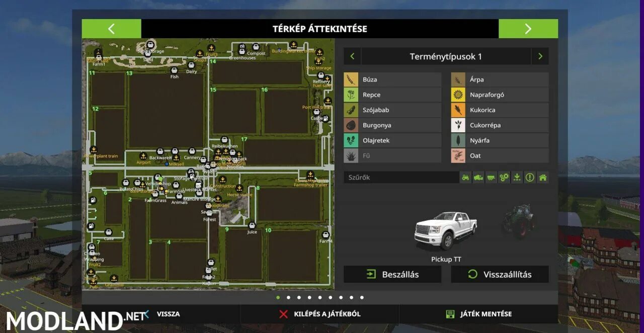The image size is (644, 333).
Task: Click the Terménytípusok 1 category header
Action: pyautogui.click(x=446, y=56)
